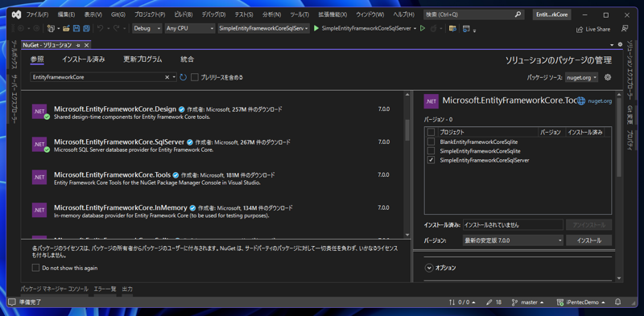Open the nuget.org package source dropdown
Image resolution: width=644 pixels, height=316 pixels.
[581, 77]
